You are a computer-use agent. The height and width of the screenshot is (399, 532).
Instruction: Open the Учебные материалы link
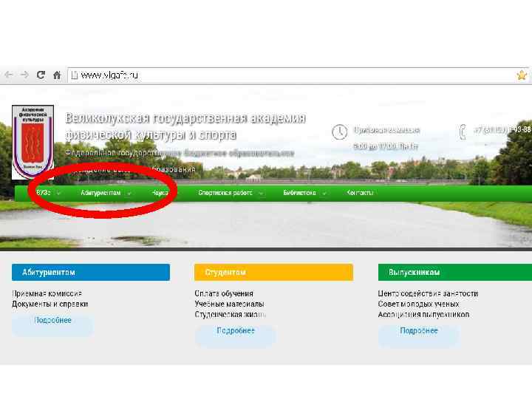pos(229,304)
